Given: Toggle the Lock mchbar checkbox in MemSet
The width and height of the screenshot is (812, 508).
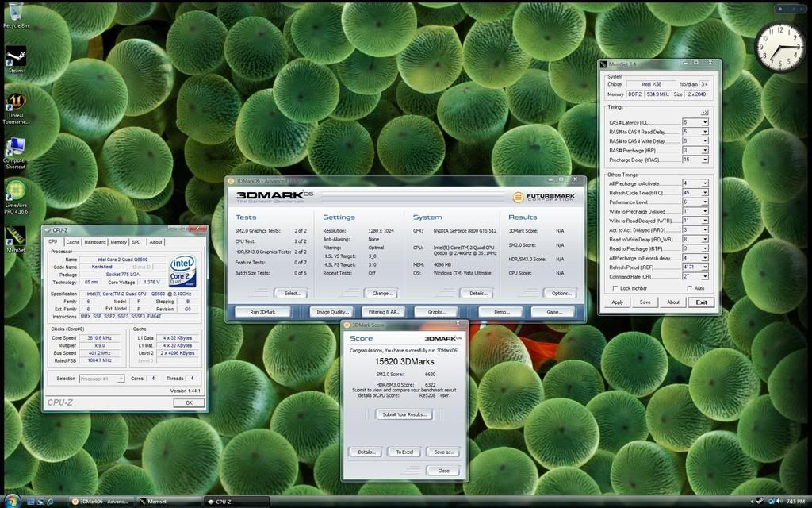Looking at the screenshot, I should (x=615, y=288).
